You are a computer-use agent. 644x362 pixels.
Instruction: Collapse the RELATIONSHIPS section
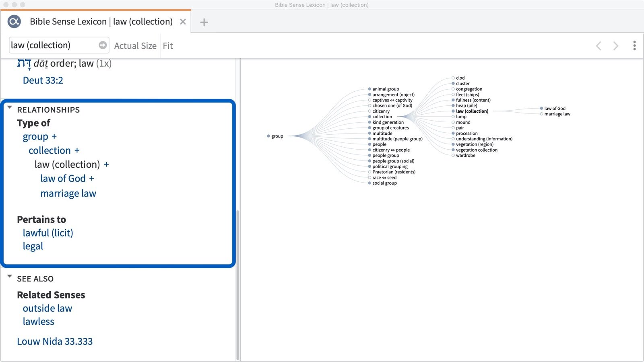click(10, 108)
